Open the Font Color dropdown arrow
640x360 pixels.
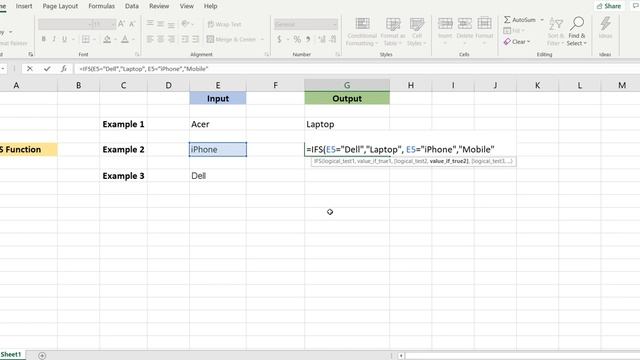(x=133, y=40)
